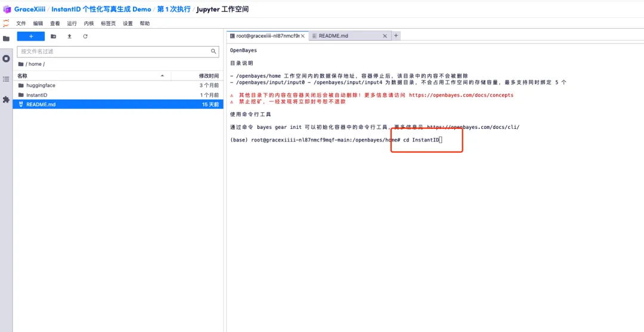Open the 帮助 menu
This screenshot has width=644, height=332.
coord(144,23)
